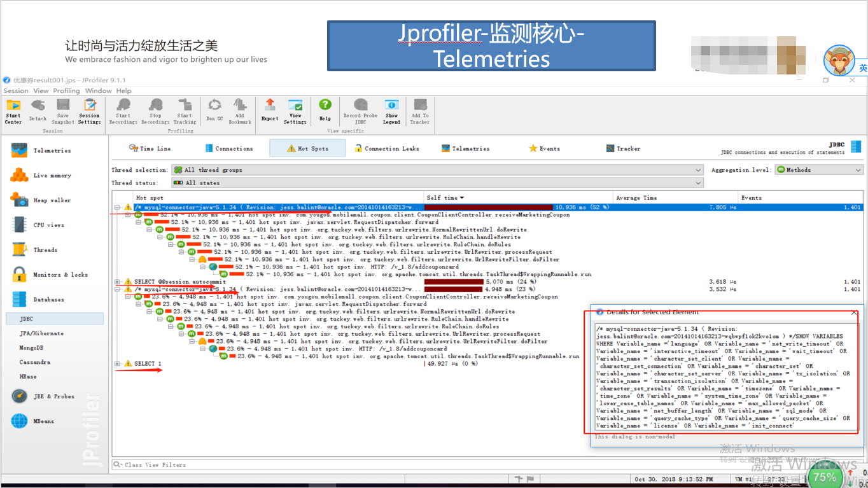Open the Help menu in the menu bar

tap(123, 91)
